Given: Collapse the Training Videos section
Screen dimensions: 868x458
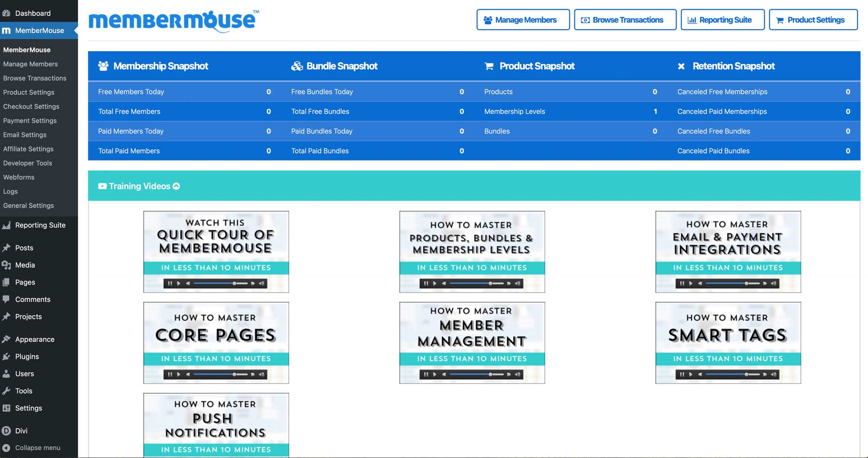Looking at the screenshot, I should (176, 186).
